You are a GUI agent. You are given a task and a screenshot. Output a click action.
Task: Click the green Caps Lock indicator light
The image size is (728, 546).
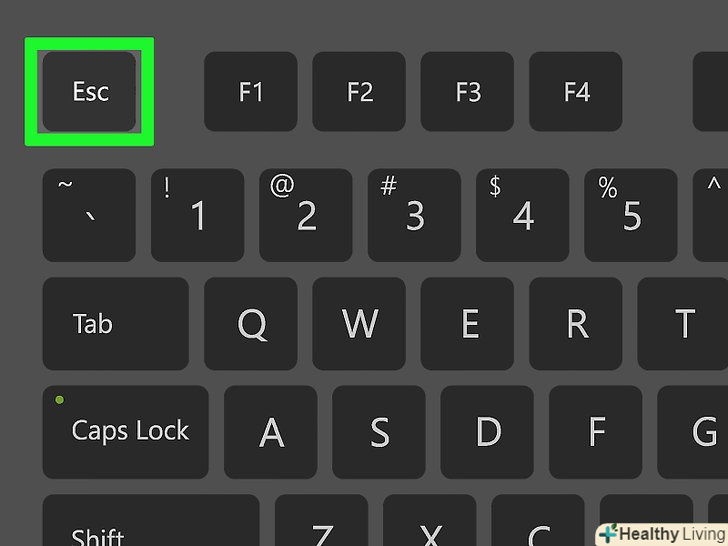(x=59, y=400)
